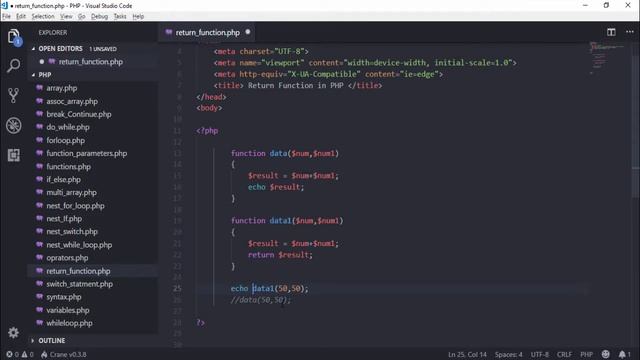Expand the Outline section
This screenshot has height=360, width=640.
click(x=51, y=340)
